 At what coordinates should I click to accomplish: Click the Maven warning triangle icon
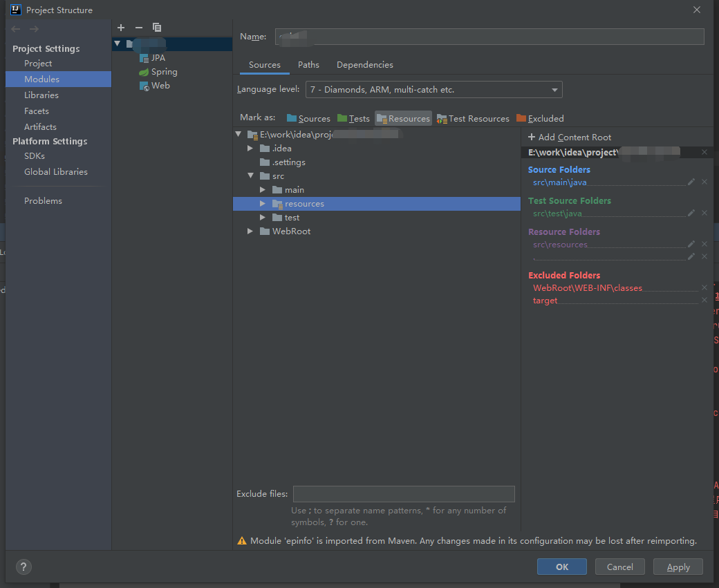point(242,541)
